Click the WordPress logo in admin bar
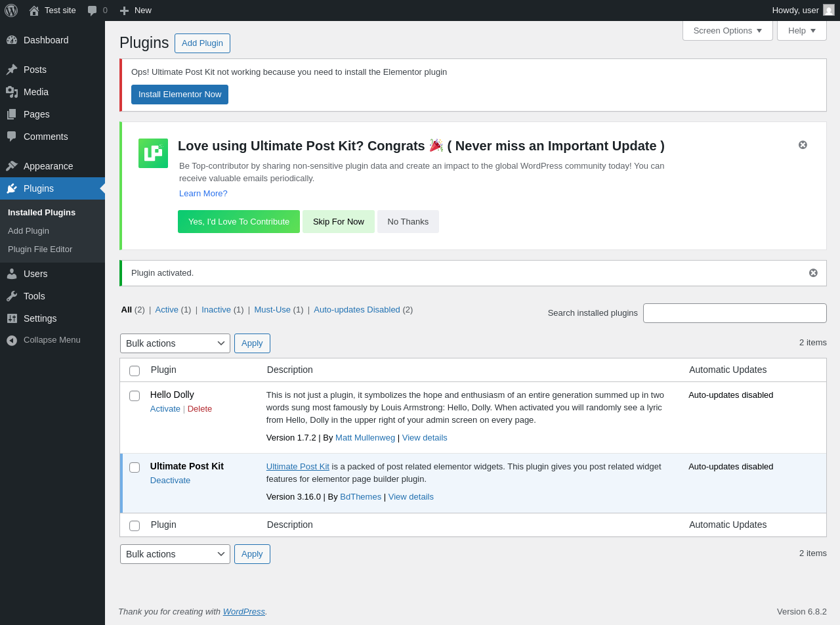Viewport: 840px width, 625px height. 11,11
